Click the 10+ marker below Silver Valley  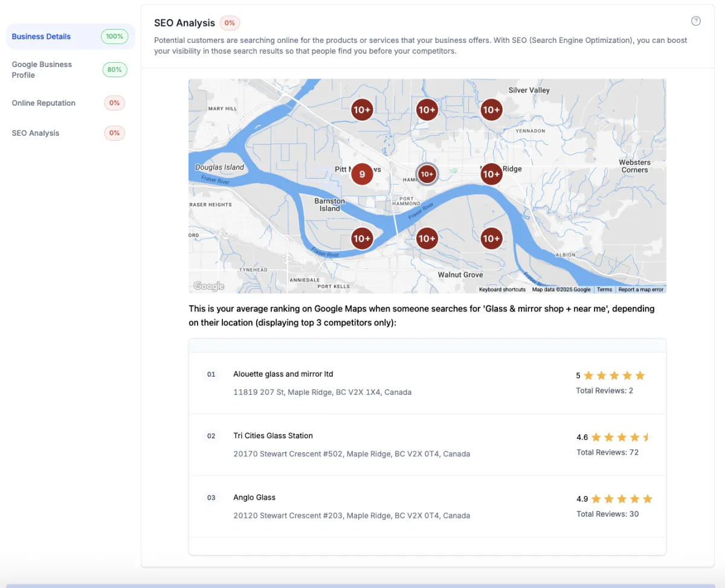pos(492,110)
